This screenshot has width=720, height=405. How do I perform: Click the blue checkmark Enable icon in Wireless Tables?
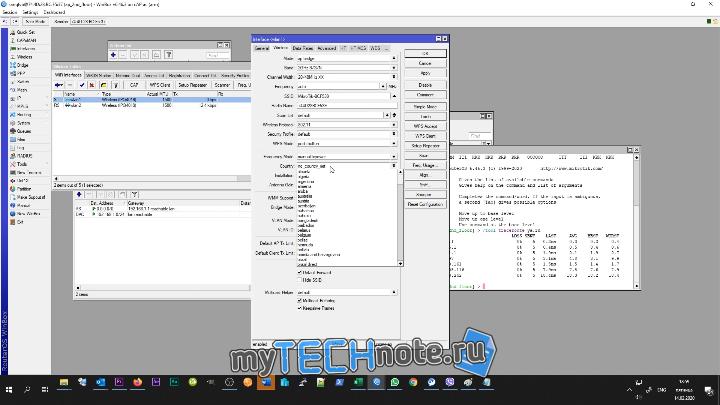pos(82,85)
